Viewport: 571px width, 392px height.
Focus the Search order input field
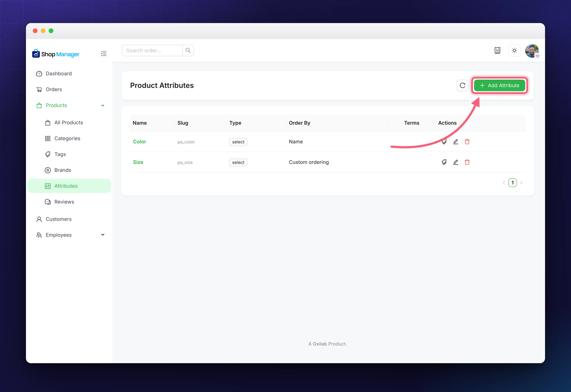152,50
